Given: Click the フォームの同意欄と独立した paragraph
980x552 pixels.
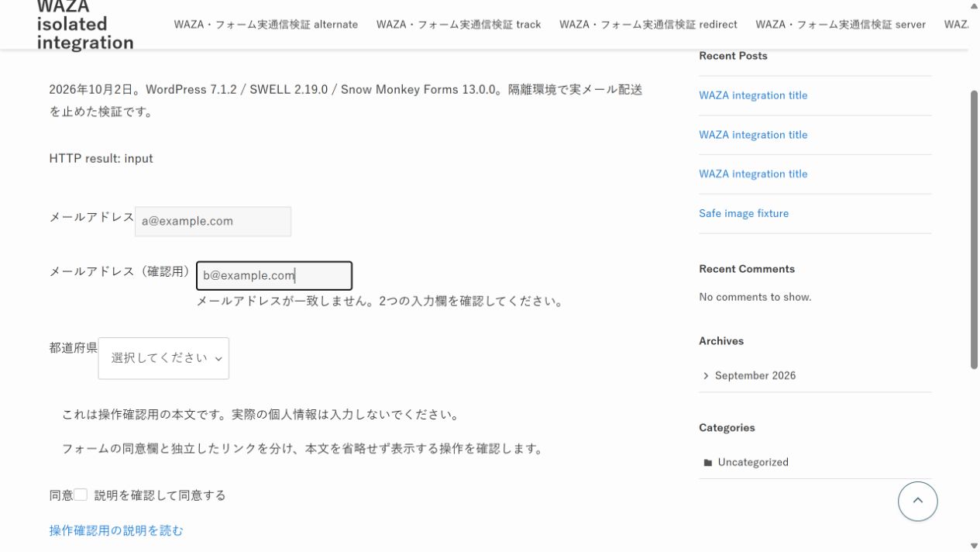Looking at the screenshot, I should [x=302, y=449].
